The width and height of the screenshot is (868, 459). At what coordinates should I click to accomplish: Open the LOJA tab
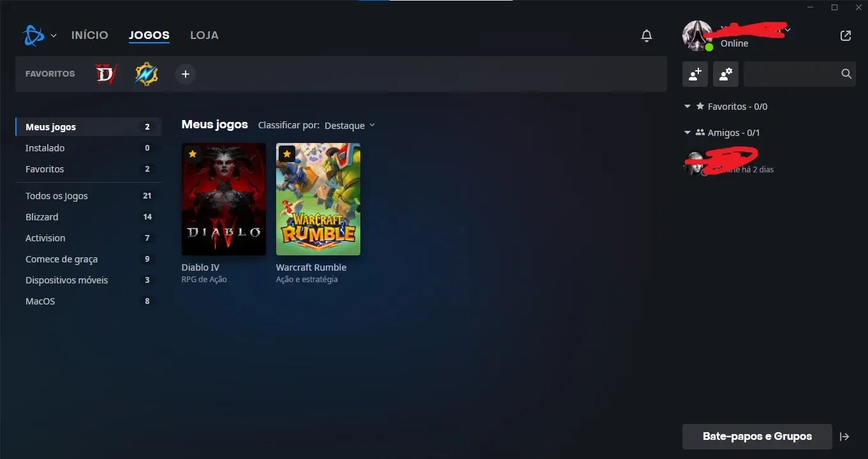(x=204, y=35)
